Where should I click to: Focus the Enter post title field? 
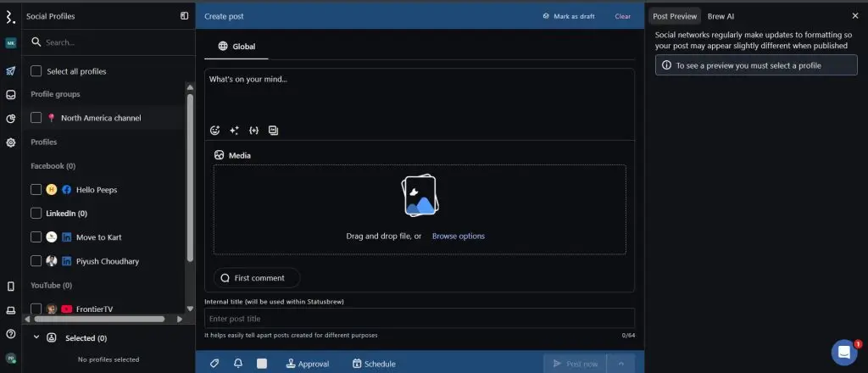tap(420, 319)
